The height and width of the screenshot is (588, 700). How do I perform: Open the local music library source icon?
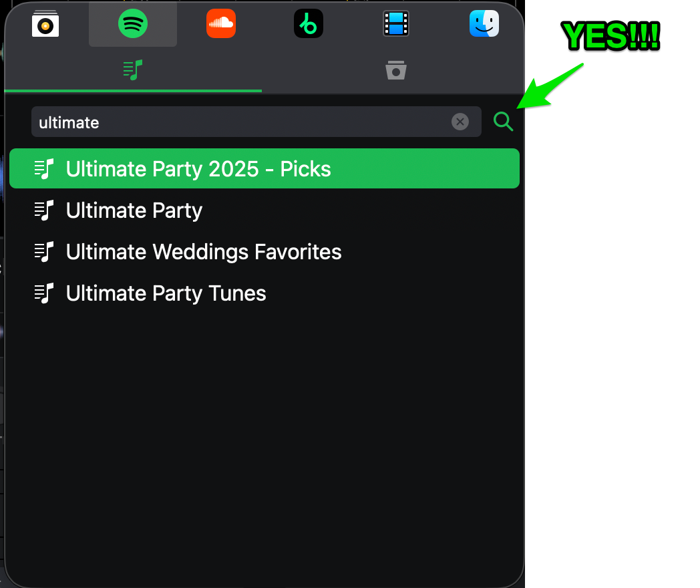[x=45, y=24]
